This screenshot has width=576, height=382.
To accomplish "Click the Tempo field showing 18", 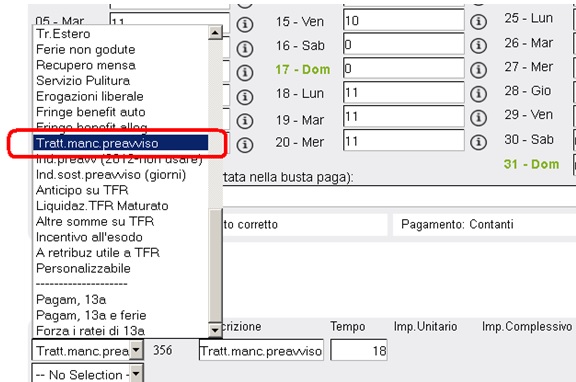I will pos(359,350).
